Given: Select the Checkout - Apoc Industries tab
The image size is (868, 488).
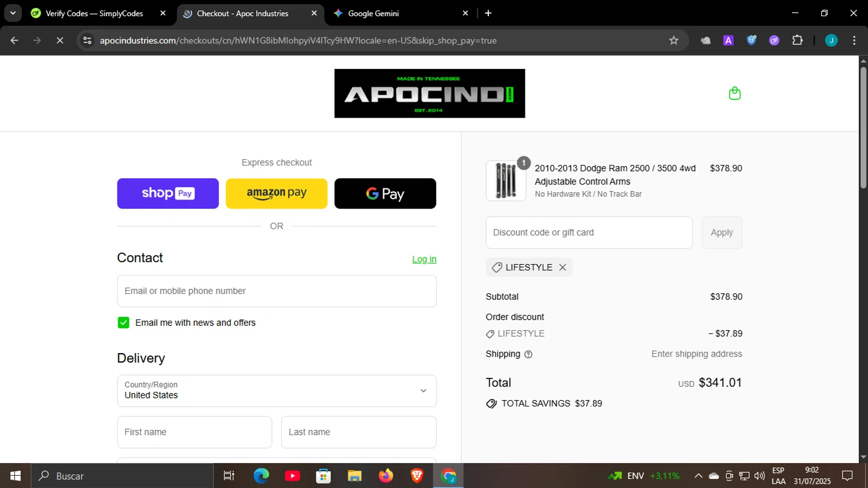Looking at the screenshot, I should click(242, 13).
